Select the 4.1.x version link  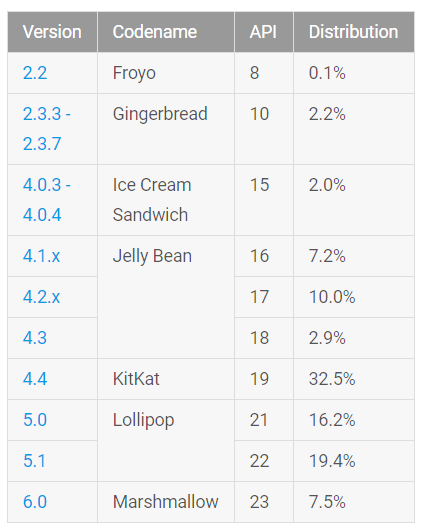pos(41,256)
